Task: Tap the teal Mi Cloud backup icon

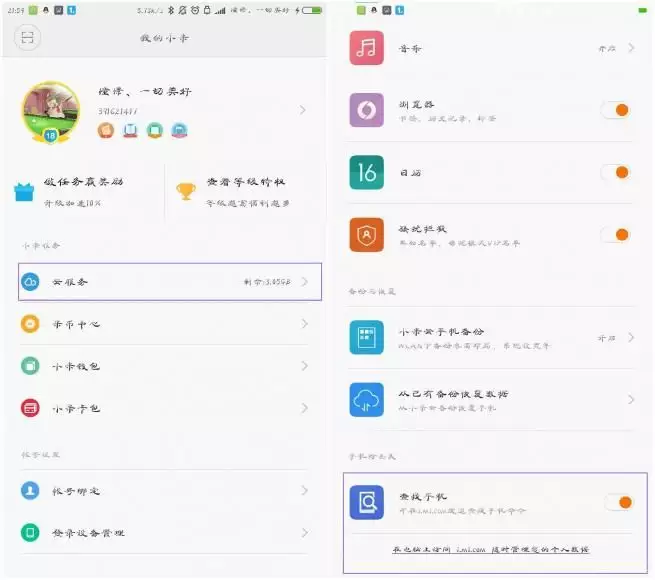Action: 366,337
